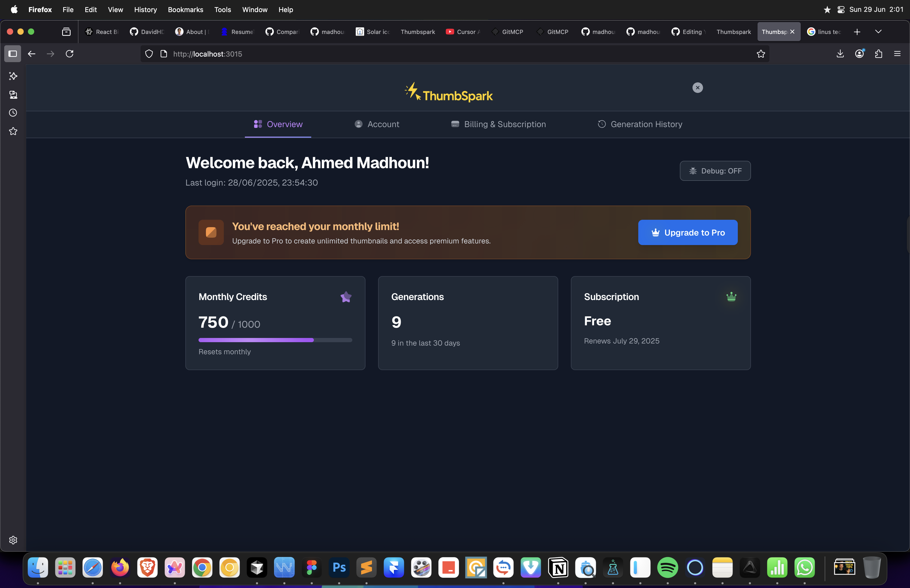Click the Firefox sidebar toggle icon
This screenshot has height=588, width=910.
[13, 54]
